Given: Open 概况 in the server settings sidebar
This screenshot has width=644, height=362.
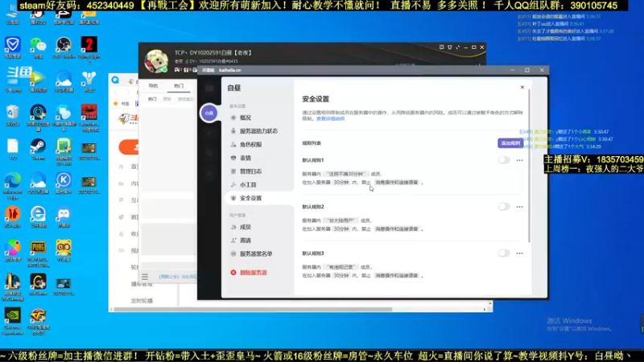Looking at the screenshot, I should [x=246, y=117].
